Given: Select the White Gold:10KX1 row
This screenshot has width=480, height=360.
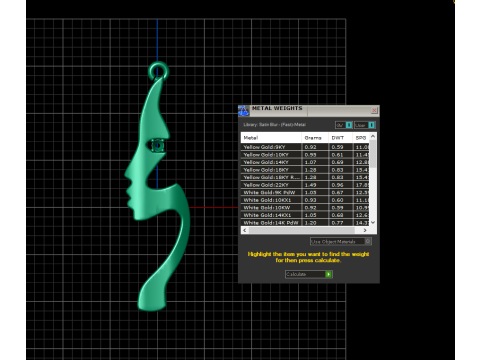Looking at the screenshot, I should 305,200.
